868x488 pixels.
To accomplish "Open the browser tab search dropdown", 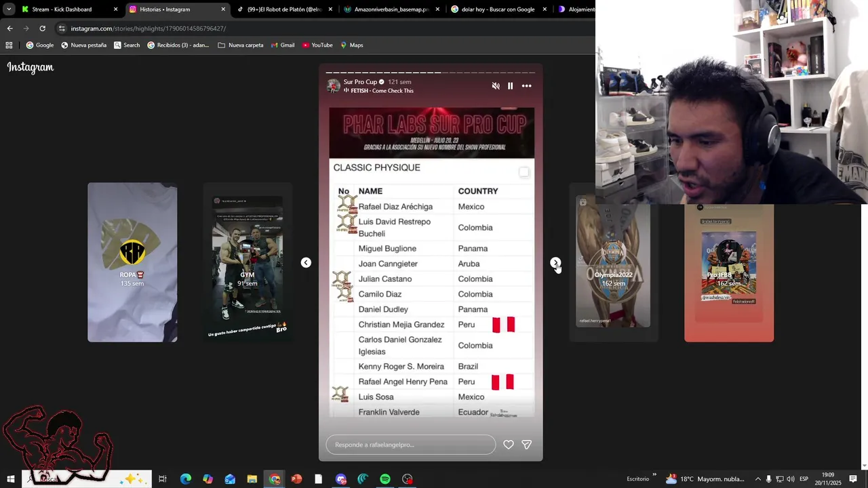I will [x=9, y=9].
